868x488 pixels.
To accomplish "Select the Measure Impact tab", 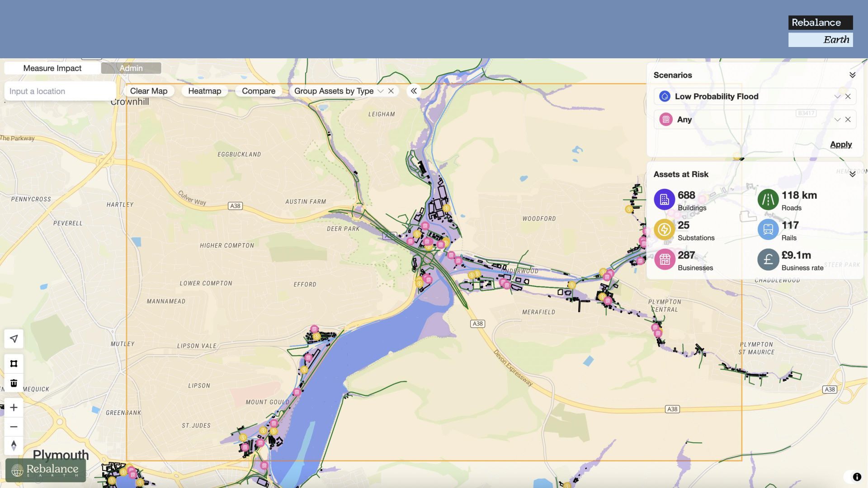I will 52,68.
